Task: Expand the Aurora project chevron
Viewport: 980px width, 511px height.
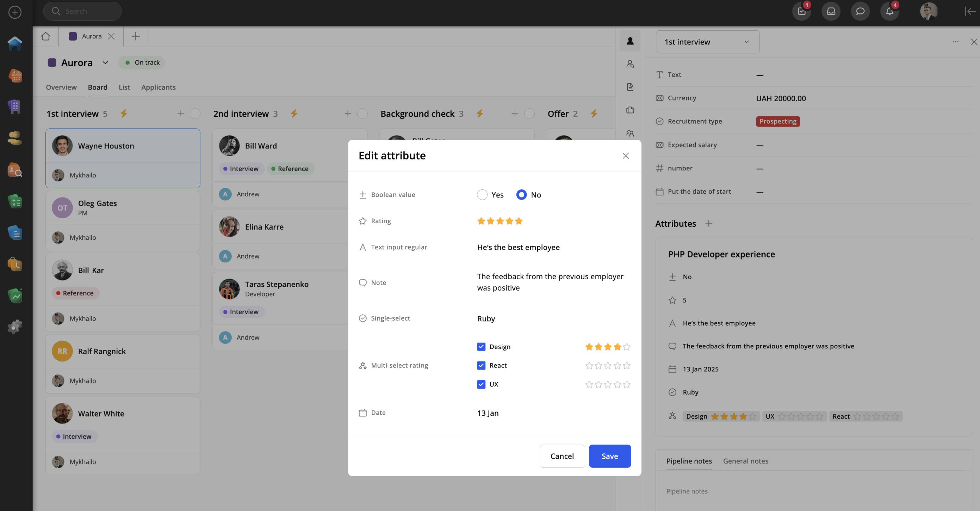Action: point(105,62)
